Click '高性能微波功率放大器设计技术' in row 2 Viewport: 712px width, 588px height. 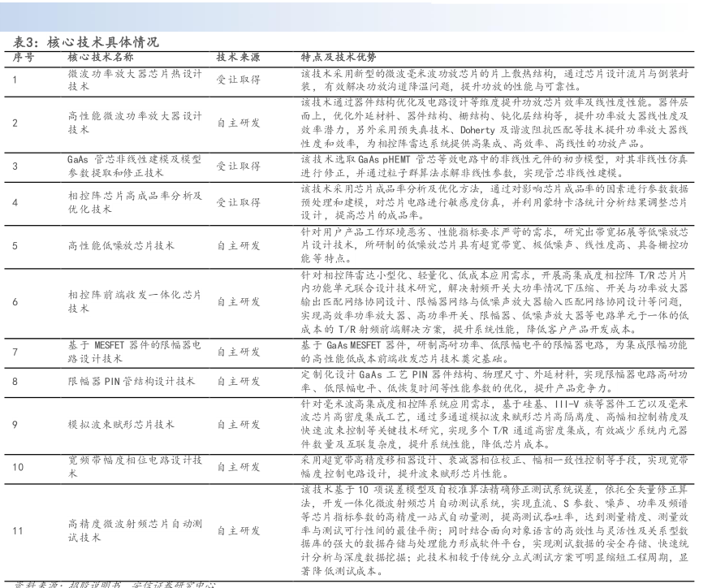click(x=135, y=123)
